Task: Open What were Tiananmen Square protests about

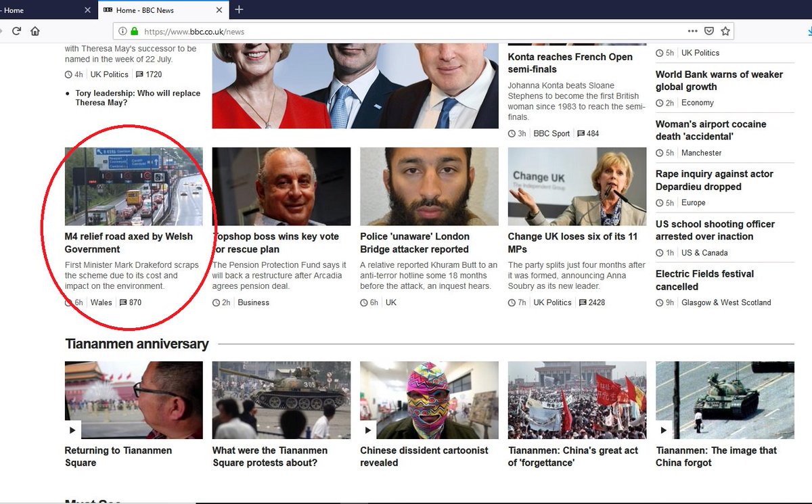Action: (270, 457)
